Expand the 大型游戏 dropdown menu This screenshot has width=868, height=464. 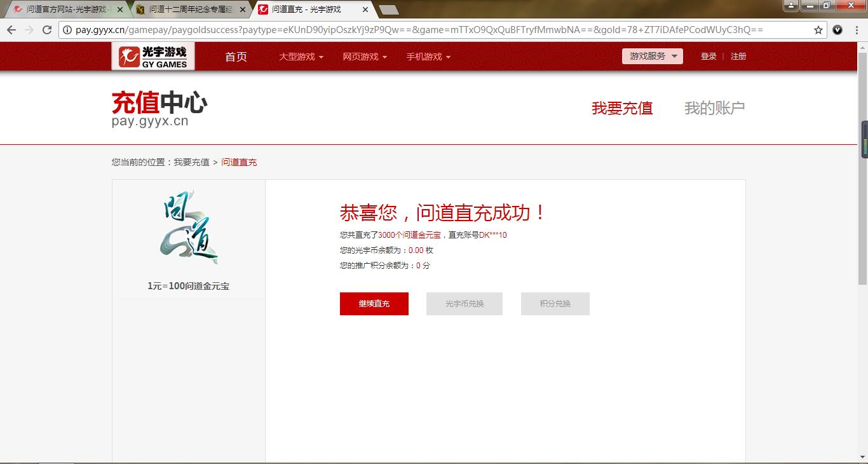301,57
